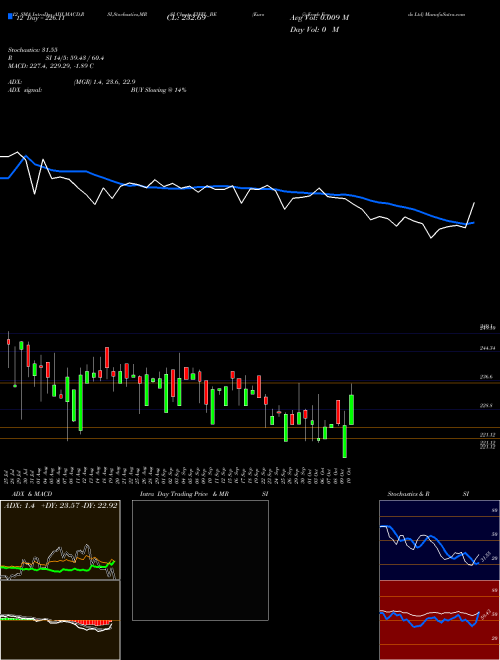This screenshot has height=660, width=500.
Task: Click the 244.24 price axis label
Action: 487,348
